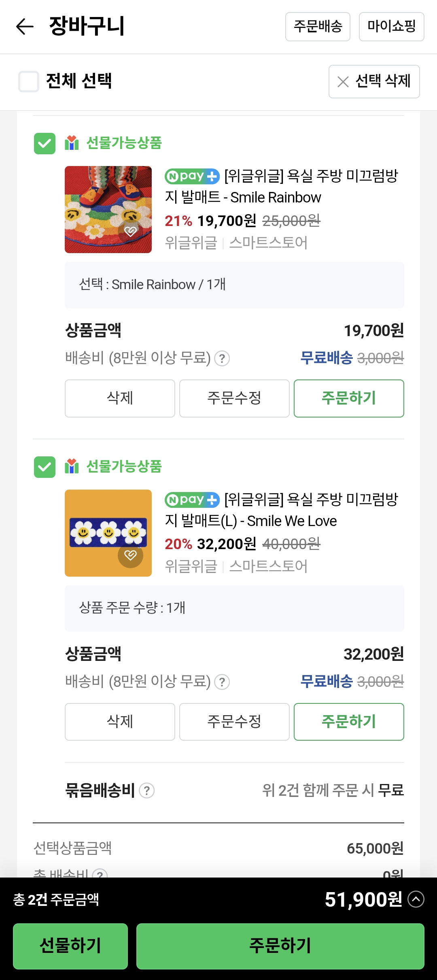437x980 pixels.
Task: Tap shipping fee help icon for Smile We Love
Action: coord(222,682)
